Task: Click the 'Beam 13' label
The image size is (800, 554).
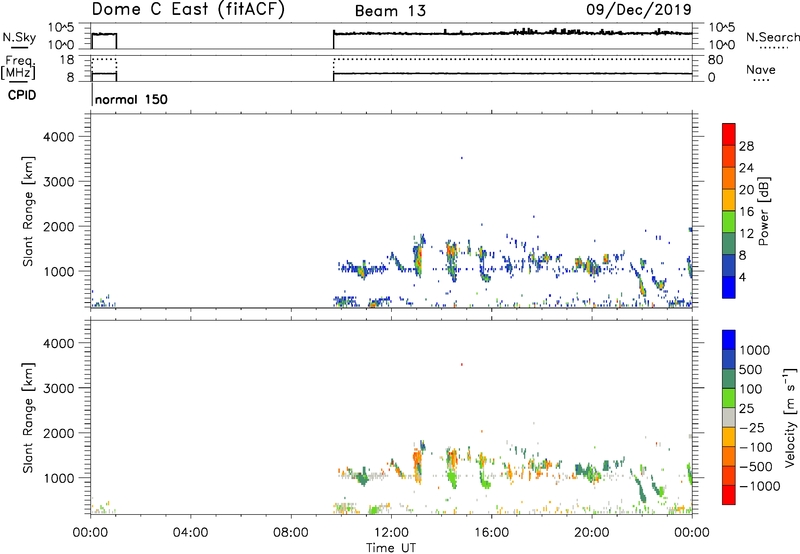Action: [x=390, y=11]
